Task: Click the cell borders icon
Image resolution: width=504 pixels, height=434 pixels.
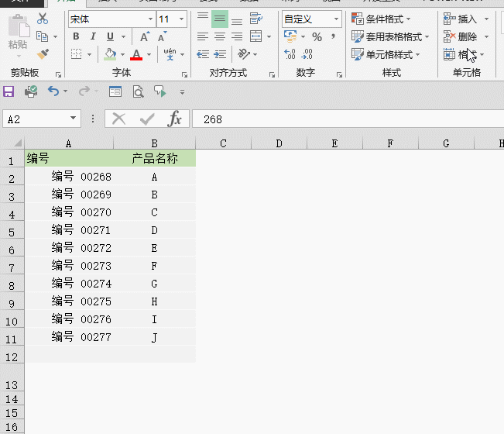Action: 76,54
